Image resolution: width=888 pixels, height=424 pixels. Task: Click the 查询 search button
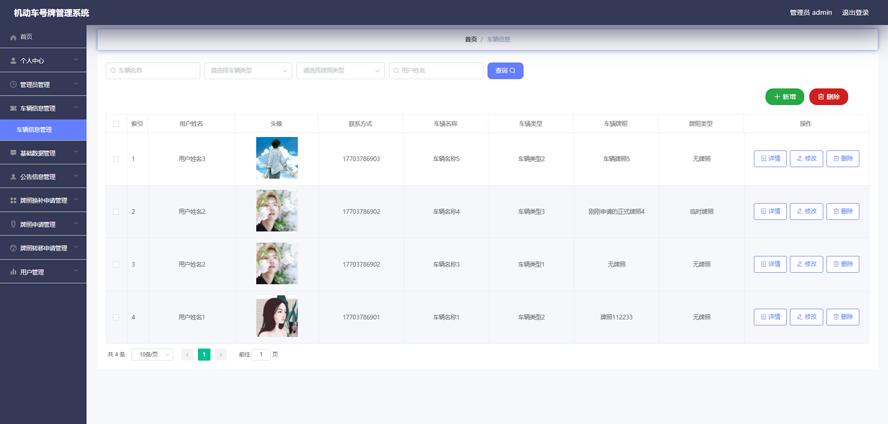pyautogui.click(x=505, y=71)
